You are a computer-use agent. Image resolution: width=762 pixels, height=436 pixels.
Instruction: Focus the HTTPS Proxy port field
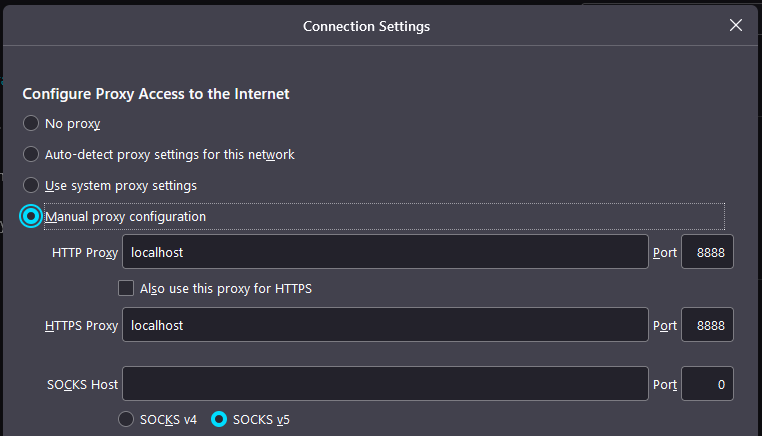707,325
